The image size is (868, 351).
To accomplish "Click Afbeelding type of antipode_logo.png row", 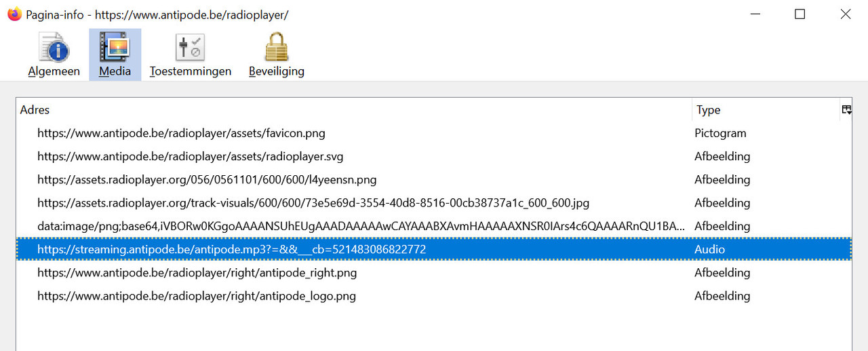I will (722, 295).
